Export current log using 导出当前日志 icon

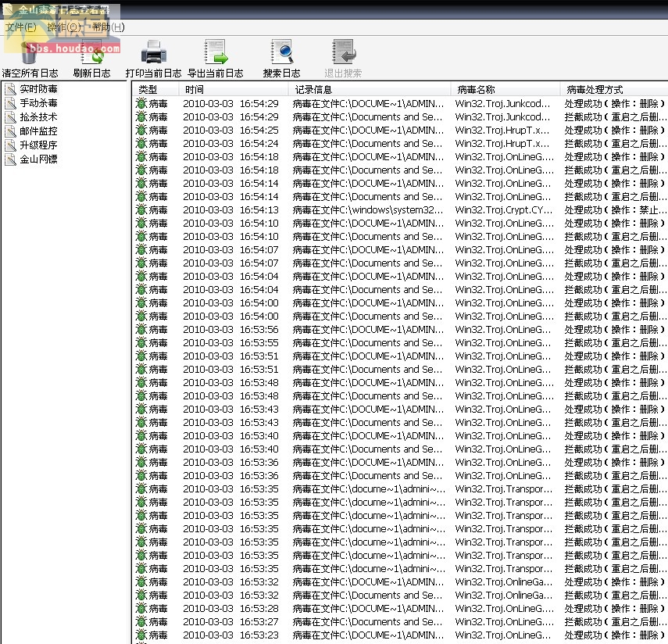(216, 52)
